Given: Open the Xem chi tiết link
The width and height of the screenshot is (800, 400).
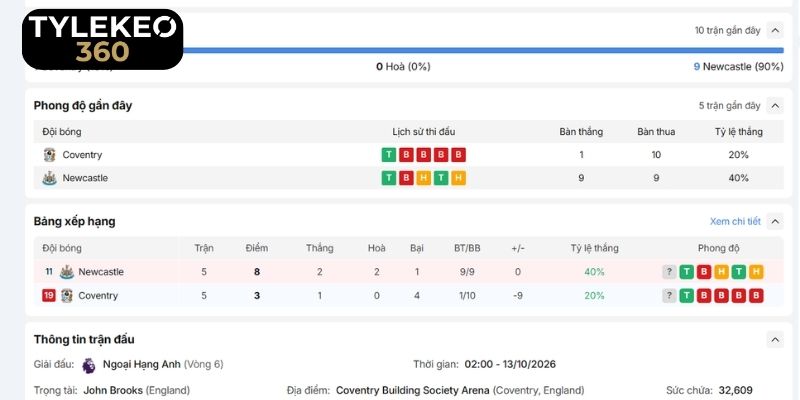Looking at the screenshot, I should 735,221.
